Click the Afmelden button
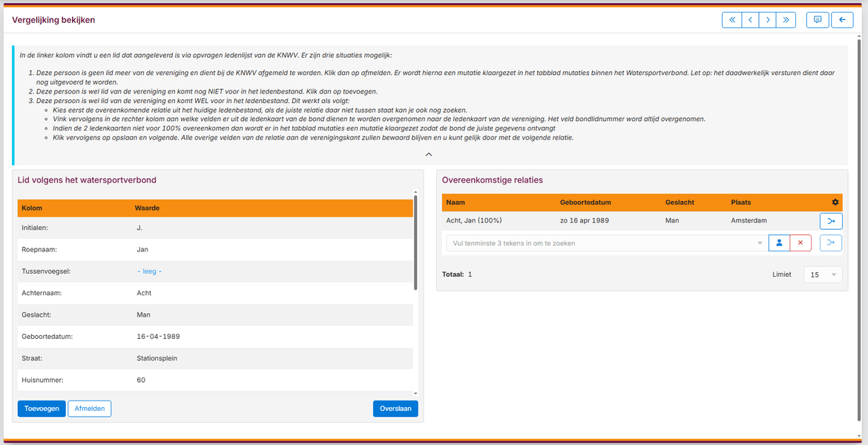Viewport: 868px width, 445px height. pos(90,409)
